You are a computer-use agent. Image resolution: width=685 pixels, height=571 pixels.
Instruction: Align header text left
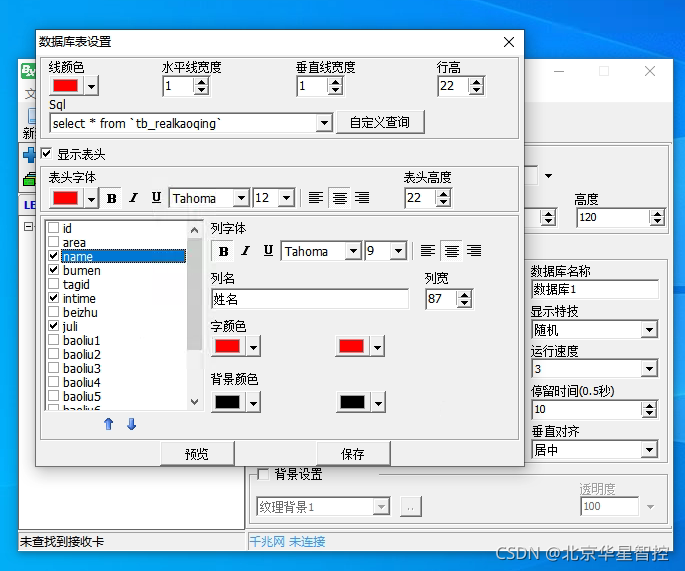pos(316,198)
